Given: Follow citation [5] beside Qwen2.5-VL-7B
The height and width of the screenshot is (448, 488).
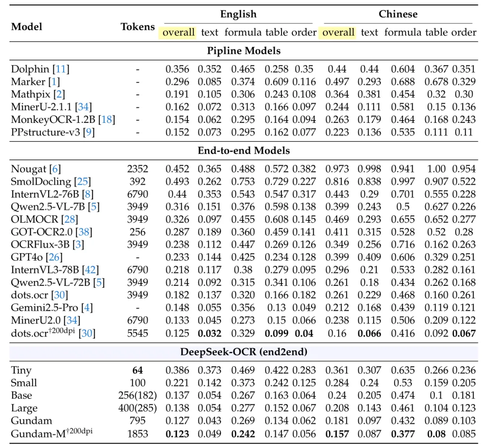Looking at the screenshot, I should (x=94, y=206).
